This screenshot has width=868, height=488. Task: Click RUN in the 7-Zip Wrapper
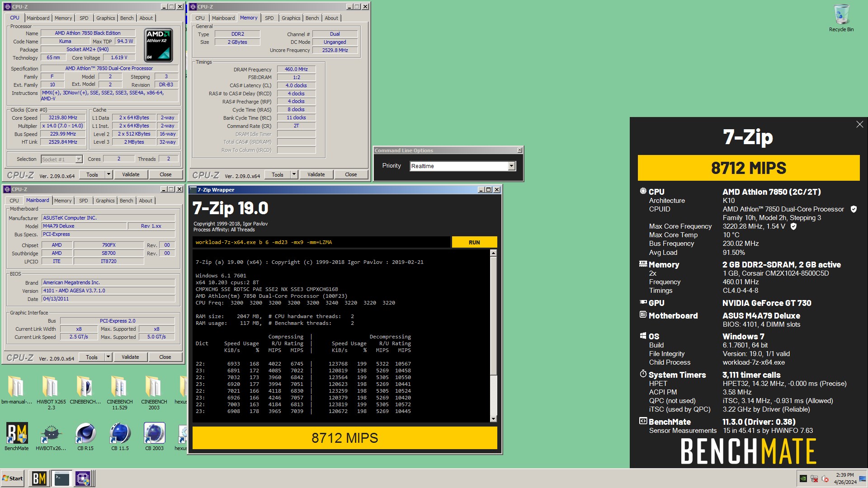coord(474,242)
